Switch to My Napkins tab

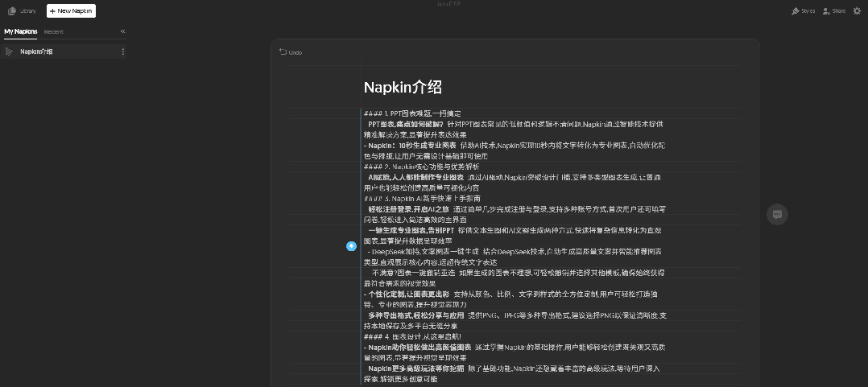20,31
